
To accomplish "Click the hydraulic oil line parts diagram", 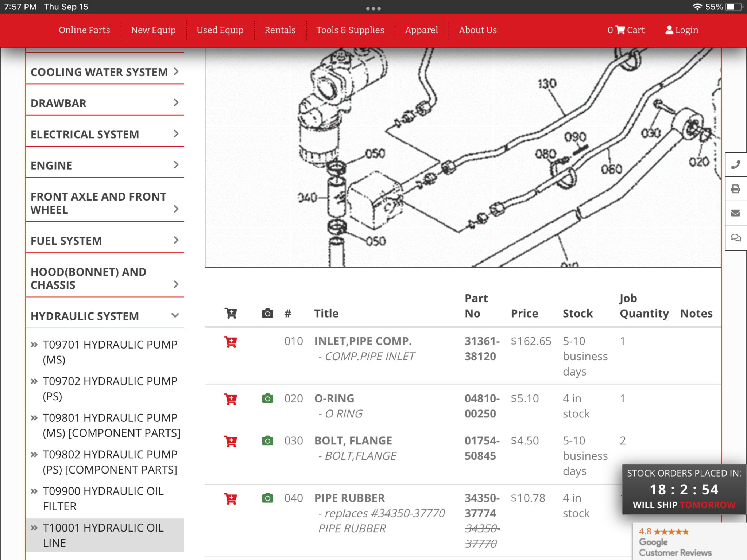I will click(462, 157).
